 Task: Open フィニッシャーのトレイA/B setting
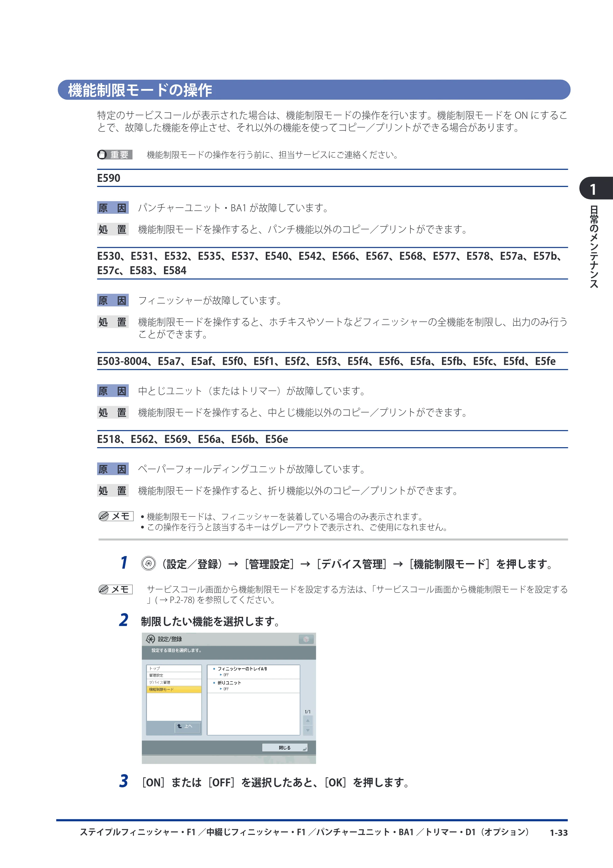coord(253,671)
